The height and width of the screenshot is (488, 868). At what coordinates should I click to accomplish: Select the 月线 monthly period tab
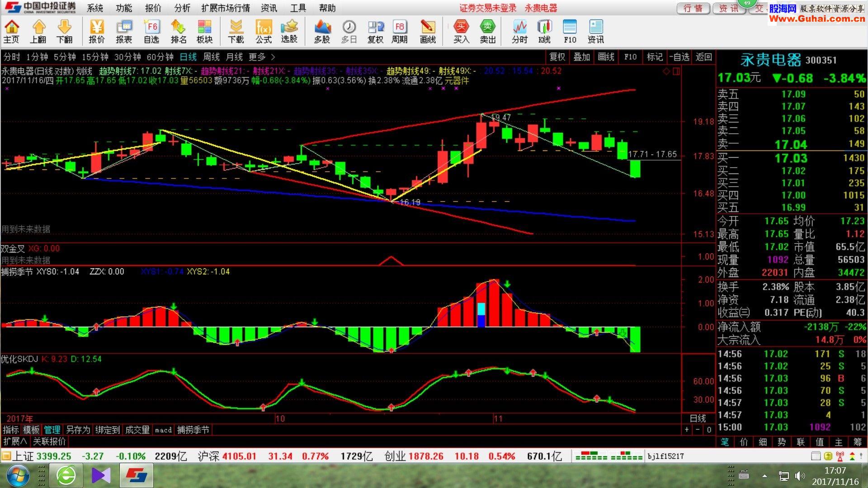point(234,57)
